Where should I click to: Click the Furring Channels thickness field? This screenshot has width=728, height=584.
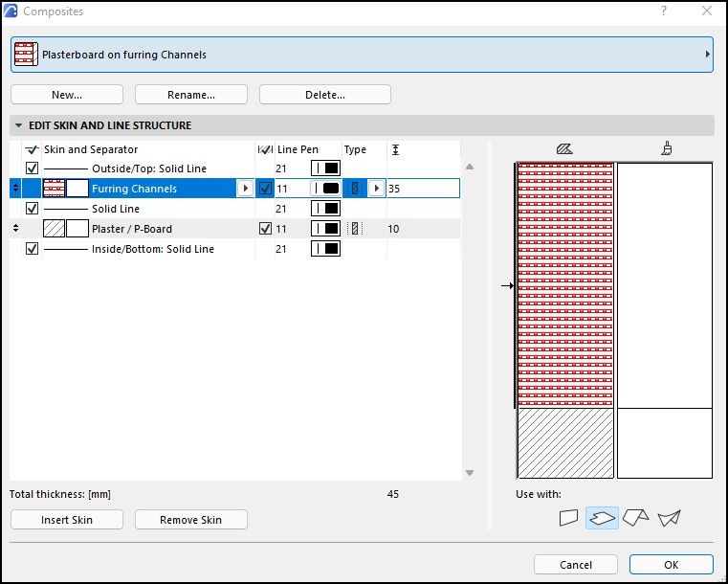[421, 189]
